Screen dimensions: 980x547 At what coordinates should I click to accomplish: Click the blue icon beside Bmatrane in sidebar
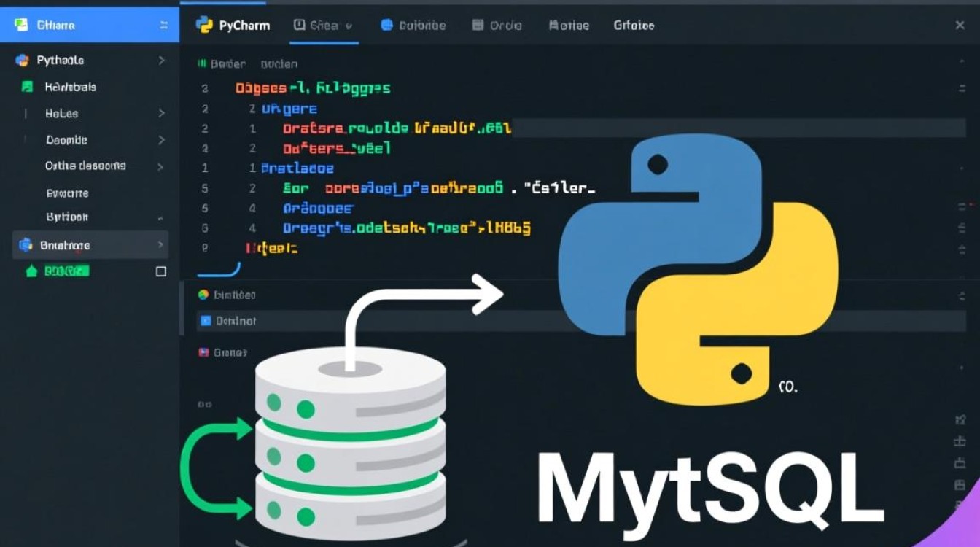click(26, 245)
